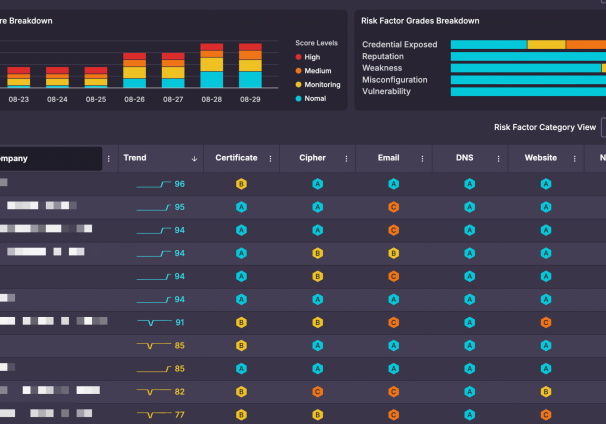Open the Company column options menu
The image size is (606, 424).
[x=109, y=159]
